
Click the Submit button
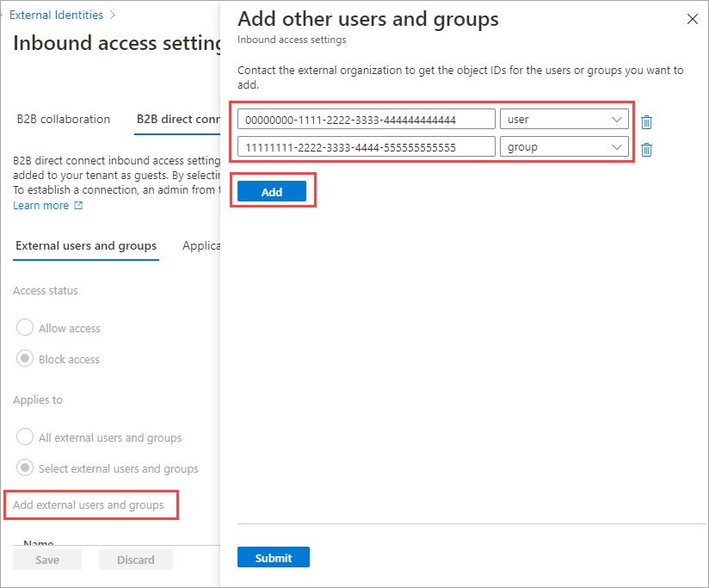tap(274, 558)
